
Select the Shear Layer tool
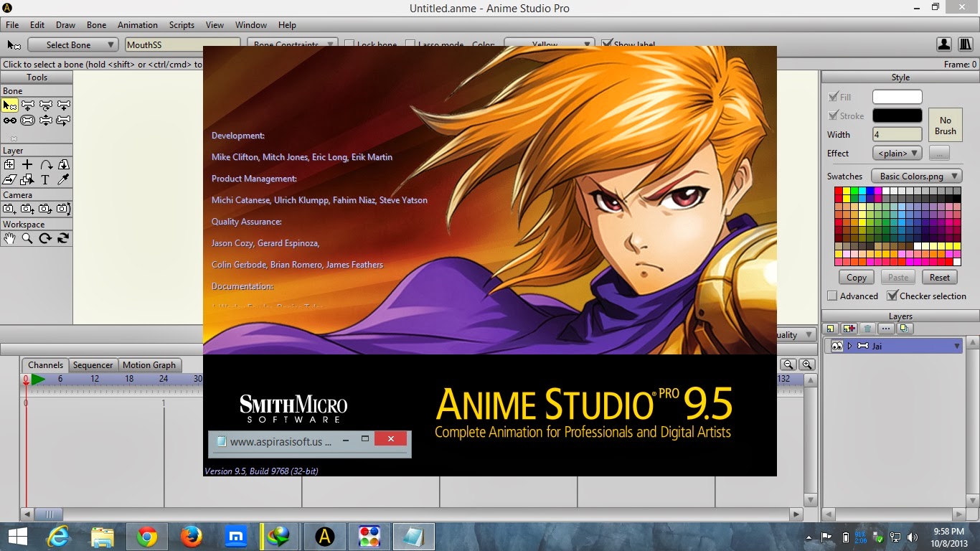(10, 180)
